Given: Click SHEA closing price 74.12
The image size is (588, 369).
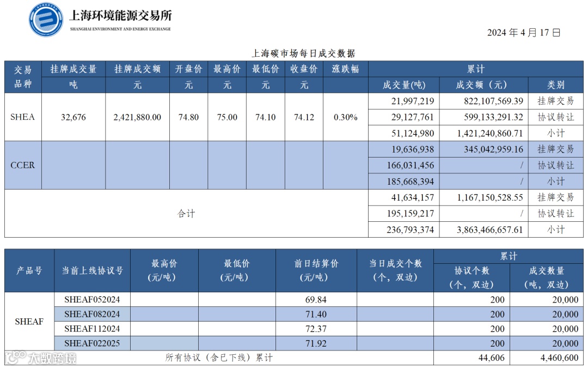Looking at the screenshot, I should [x=304, y=117].
